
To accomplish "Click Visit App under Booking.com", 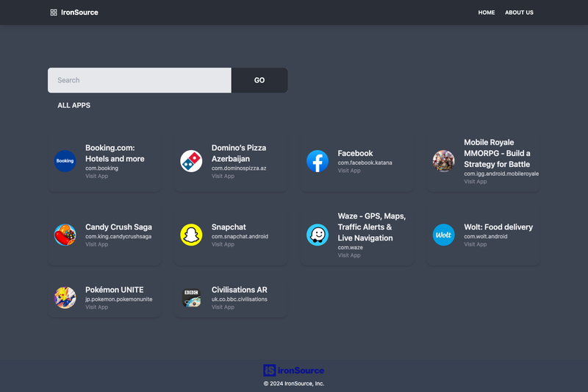I will (x=97, y=176).
